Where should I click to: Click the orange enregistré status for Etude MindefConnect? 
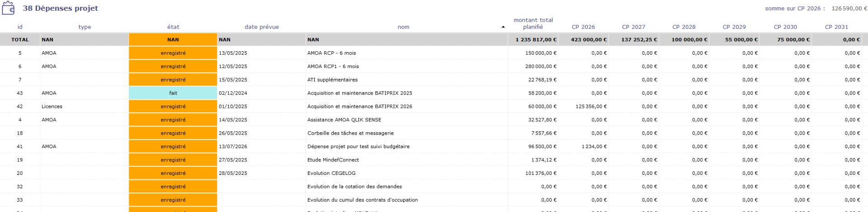[x=173, y=160]
